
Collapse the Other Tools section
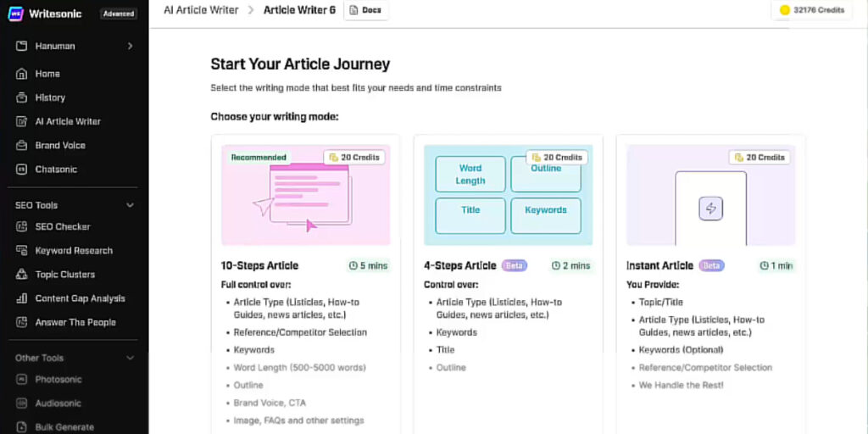pyautogui.click(x=130, y=359)
